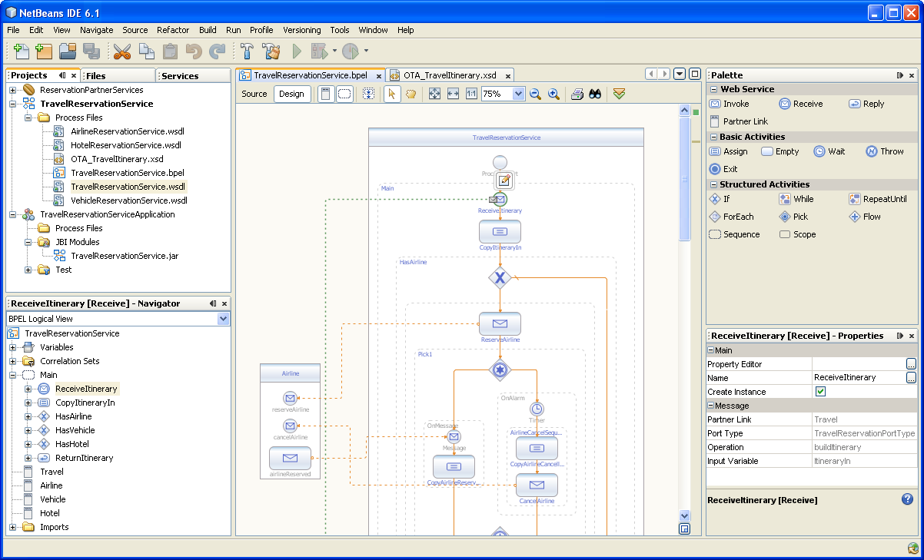The height and width of the screenshot is (560, 924).
Task: Zoom out the diagram with magnifier icon
Action: [x=535, y=94]
